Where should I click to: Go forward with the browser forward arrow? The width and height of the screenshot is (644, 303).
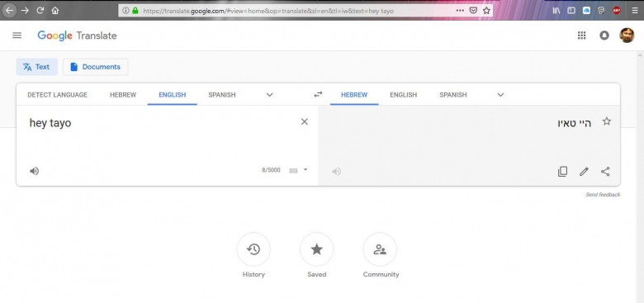(25, 11)
